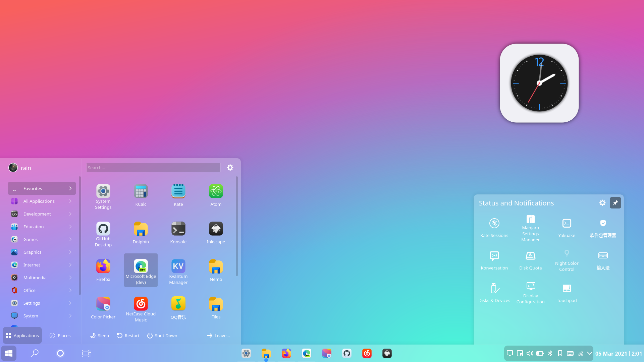Switch to the Applications tab
This screenshot has width=644, height=362.
(22, 336)
